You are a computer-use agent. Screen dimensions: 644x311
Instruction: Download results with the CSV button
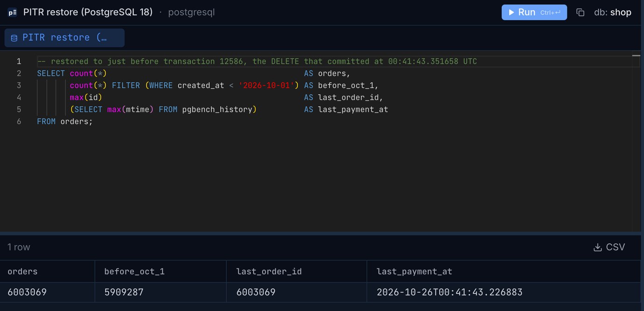609,247
